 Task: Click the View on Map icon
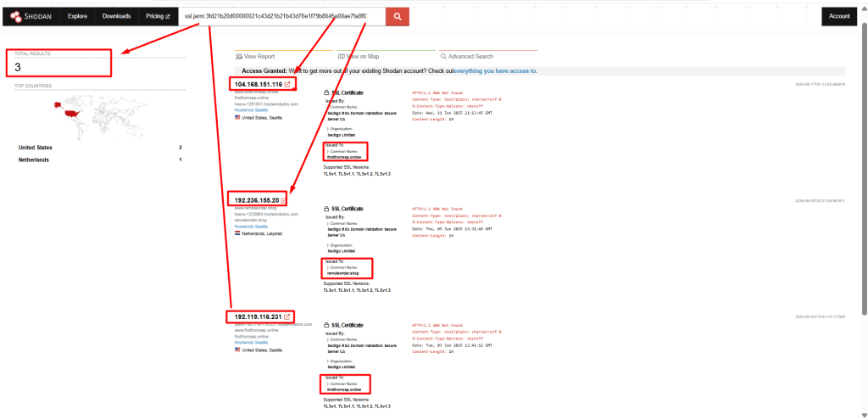point(341,57)
